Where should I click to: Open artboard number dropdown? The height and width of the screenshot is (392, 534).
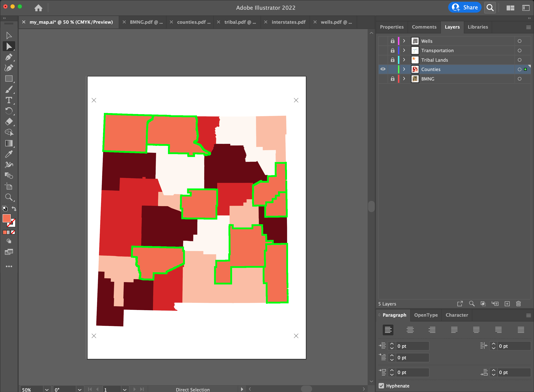click(124, 389)
